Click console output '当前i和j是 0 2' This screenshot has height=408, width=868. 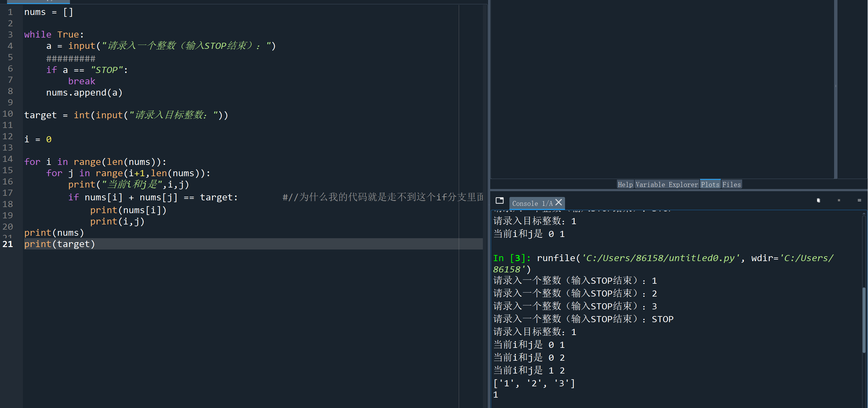(529, 358)
